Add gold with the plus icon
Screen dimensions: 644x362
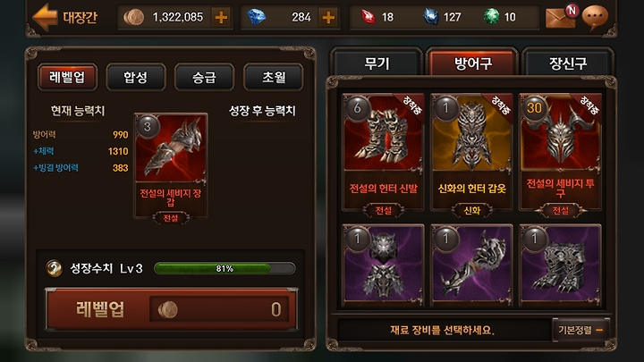coord(221,17)
